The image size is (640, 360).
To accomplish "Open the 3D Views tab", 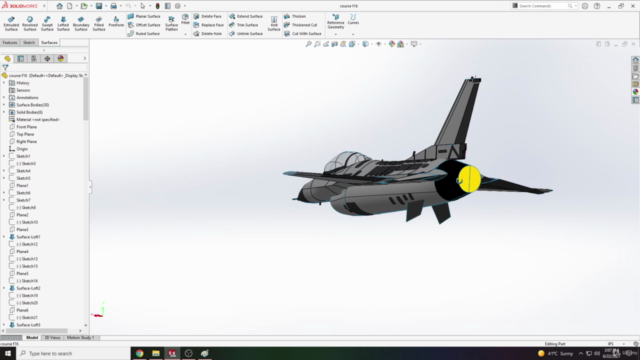I will [x=53, y=338].
